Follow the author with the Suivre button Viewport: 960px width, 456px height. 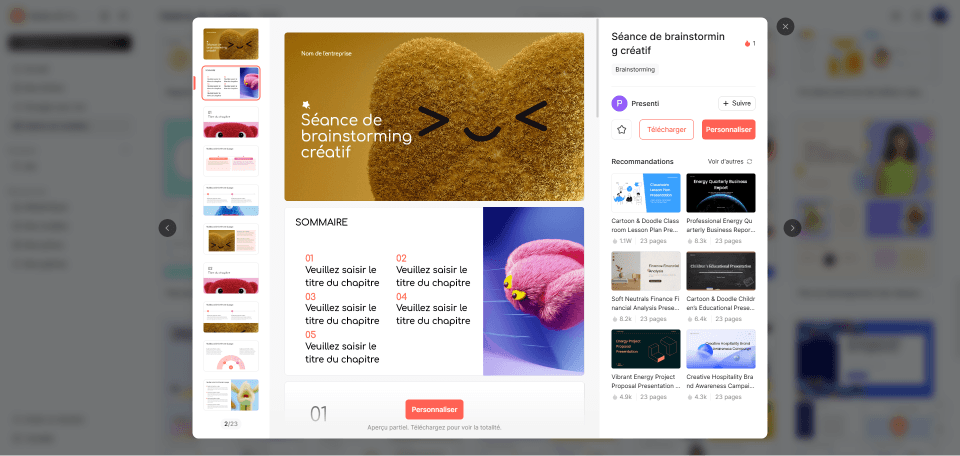(x=737, y=103)
